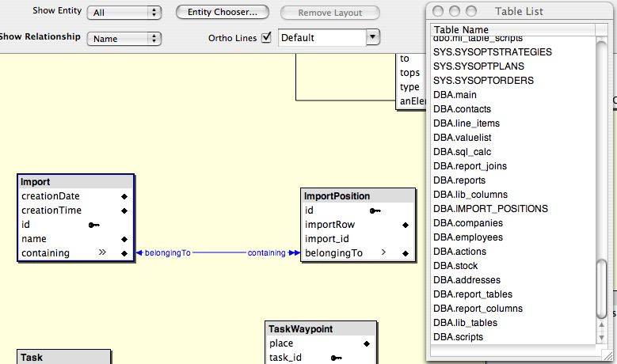Select SYS.SYSOPTSTRATEGIES in Table List

point(493,52)
